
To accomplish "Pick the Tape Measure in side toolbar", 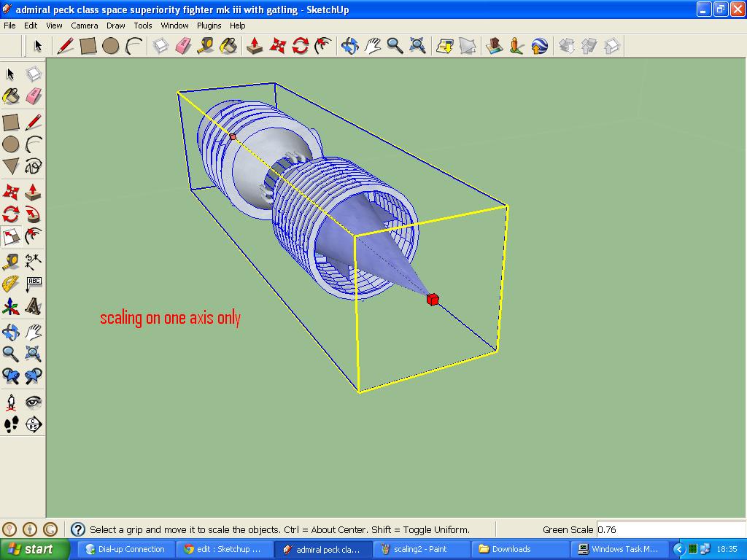I will (x=10, y=262).
